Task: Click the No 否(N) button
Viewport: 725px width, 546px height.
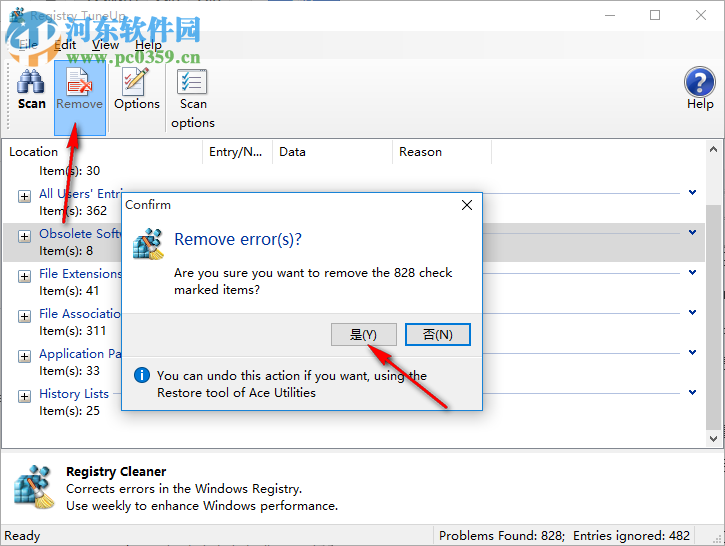Action: click(x=437, y=334)
